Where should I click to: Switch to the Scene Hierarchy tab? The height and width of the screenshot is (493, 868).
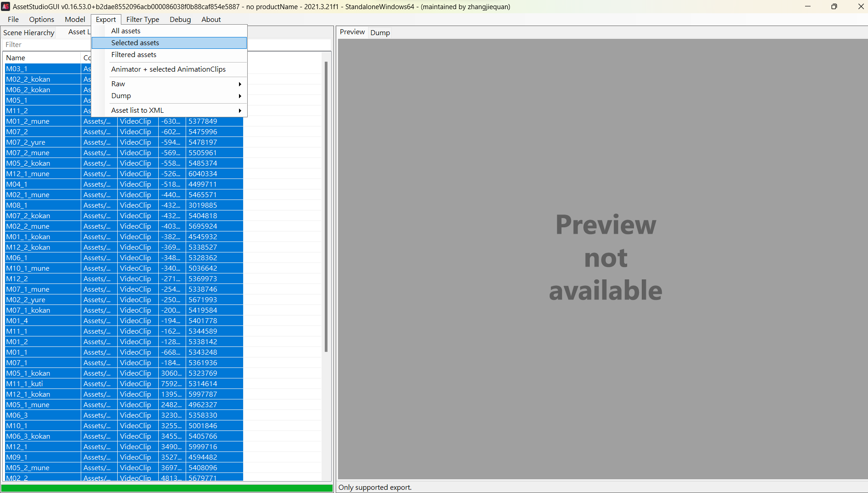29,32
